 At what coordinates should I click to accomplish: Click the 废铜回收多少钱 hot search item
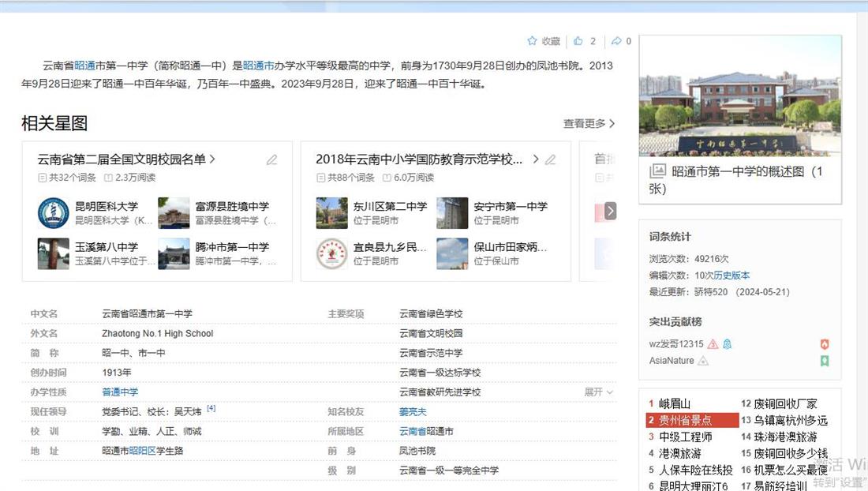click(x=791, y=454)
